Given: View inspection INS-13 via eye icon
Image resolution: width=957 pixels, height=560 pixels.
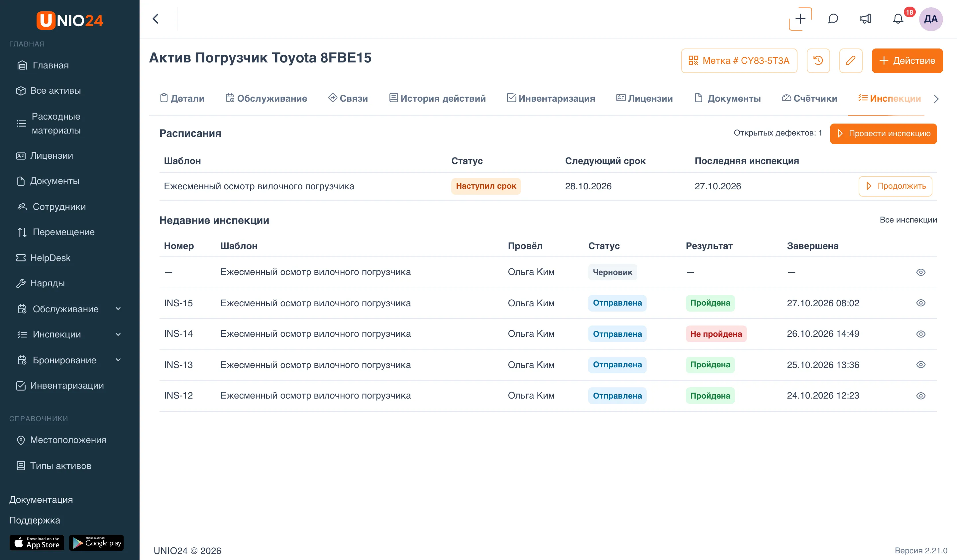Looking at the screenshot, I should coord(920,365).
